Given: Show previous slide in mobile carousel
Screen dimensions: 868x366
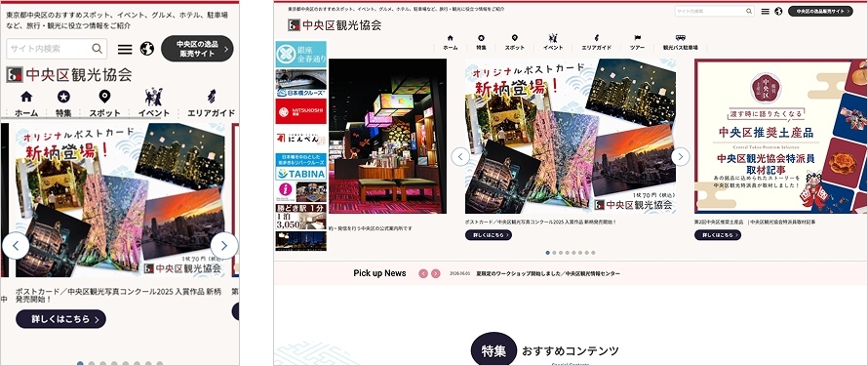Looking at the screenshot, I should pyautogui.click(x=16, y=245).
